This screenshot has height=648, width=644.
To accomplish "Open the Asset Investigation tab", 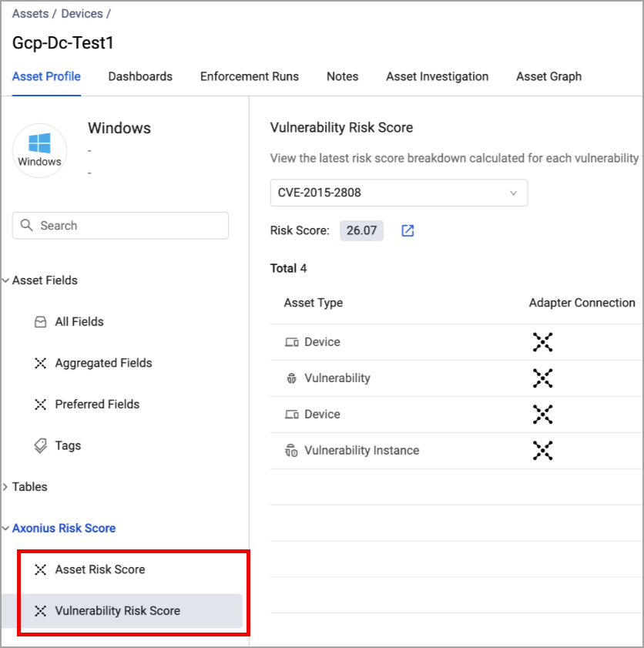I will coord(437,76).
